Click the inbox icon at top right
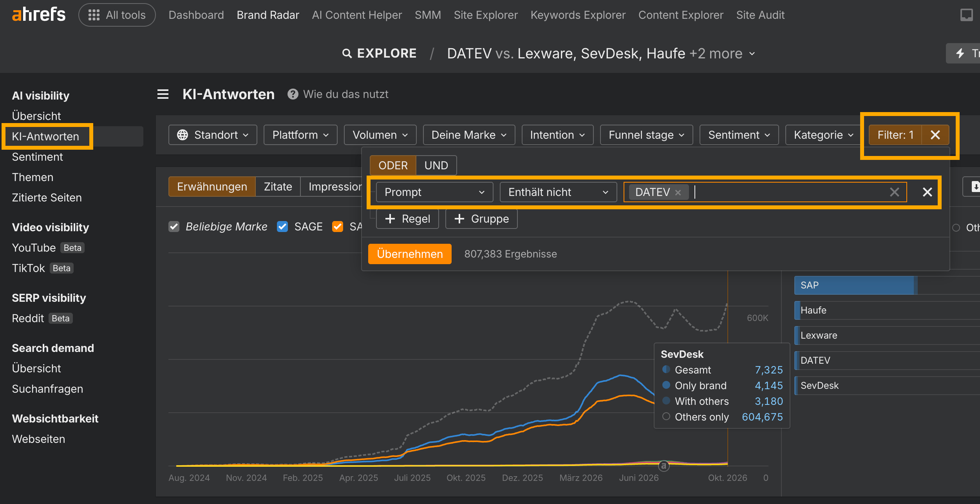This screenshot has height=504, width=980. point(966,15)
